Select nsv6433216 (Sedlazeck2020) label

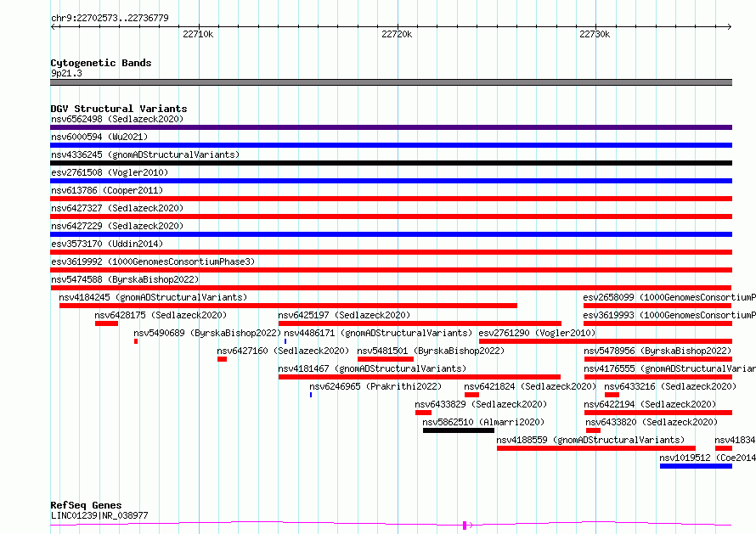pos(670,386)
